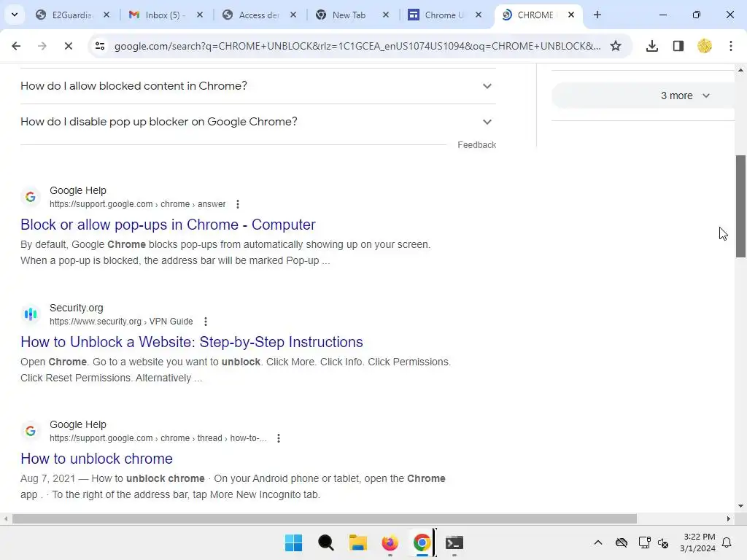Click the scroll up arrow

pos(741,70)
